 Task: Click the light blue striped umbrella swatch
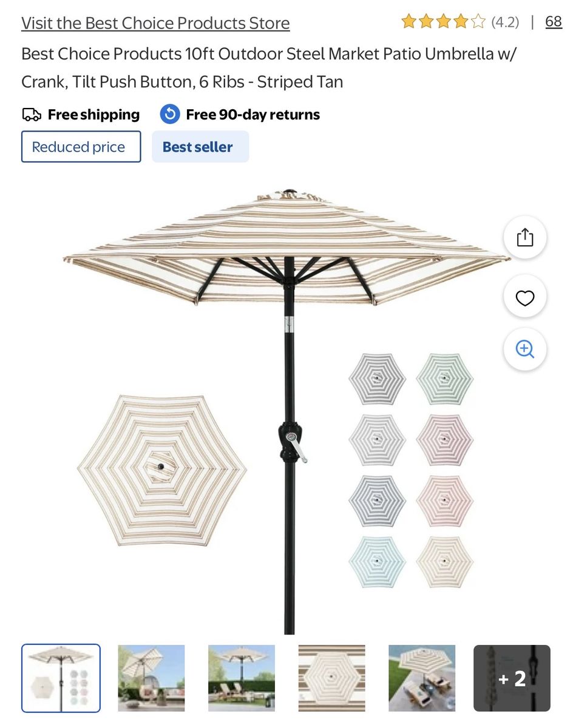[x=377, y=562]
